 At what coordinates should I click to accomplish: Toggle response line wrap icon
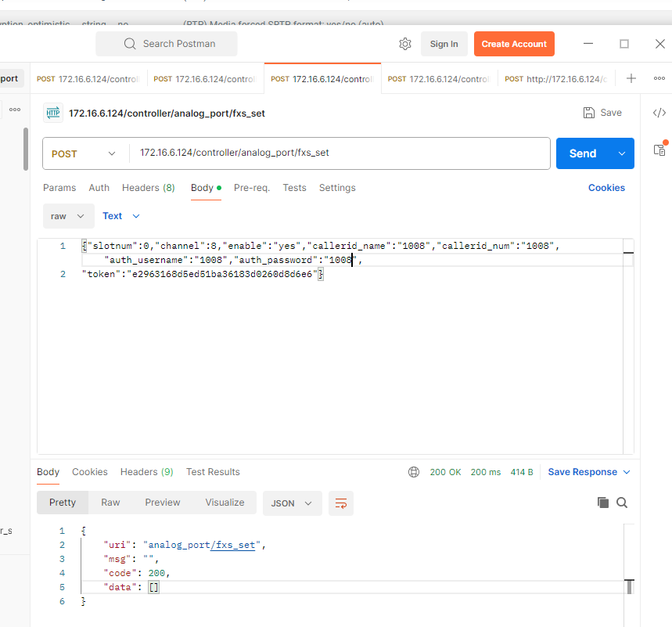[341, 503]
